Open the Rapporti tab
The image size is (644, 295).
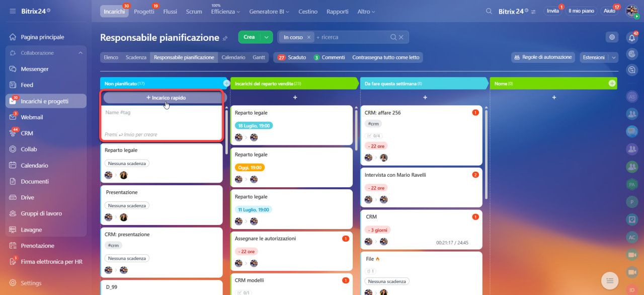click(x=337, y=11)
